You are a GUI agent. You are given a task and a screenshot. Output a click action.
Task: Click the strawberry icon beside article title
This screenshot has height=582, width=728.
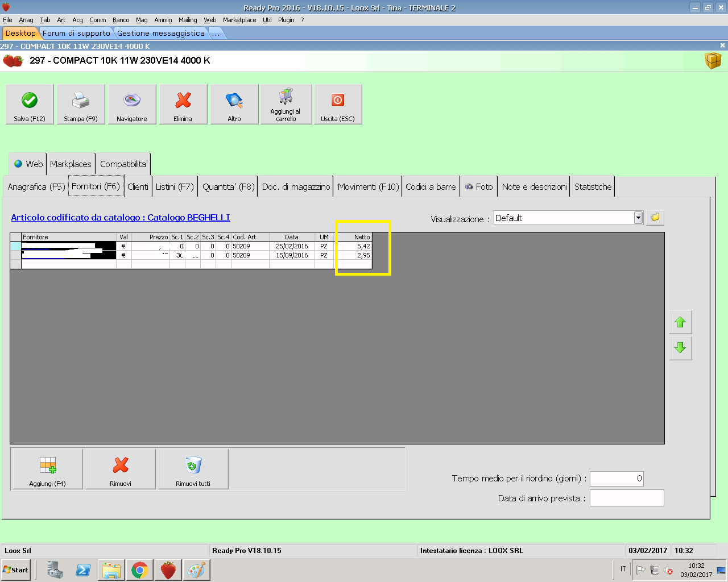(x=13, y=60)
